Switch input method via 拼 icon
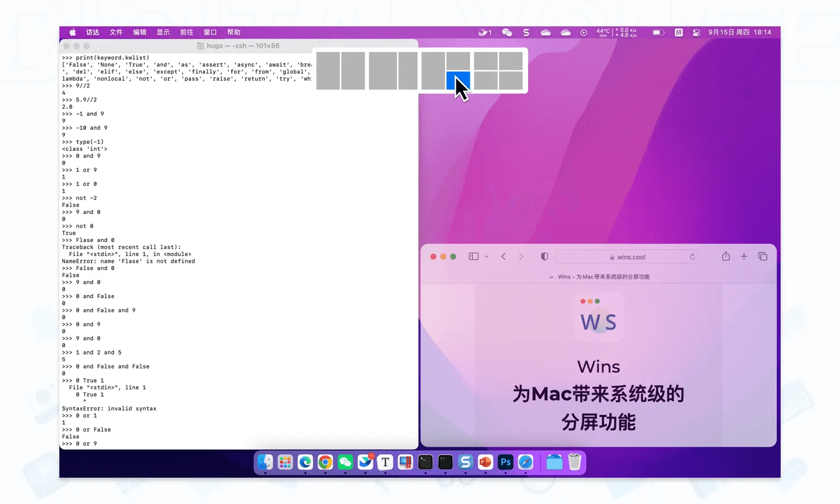 [679, 32]
